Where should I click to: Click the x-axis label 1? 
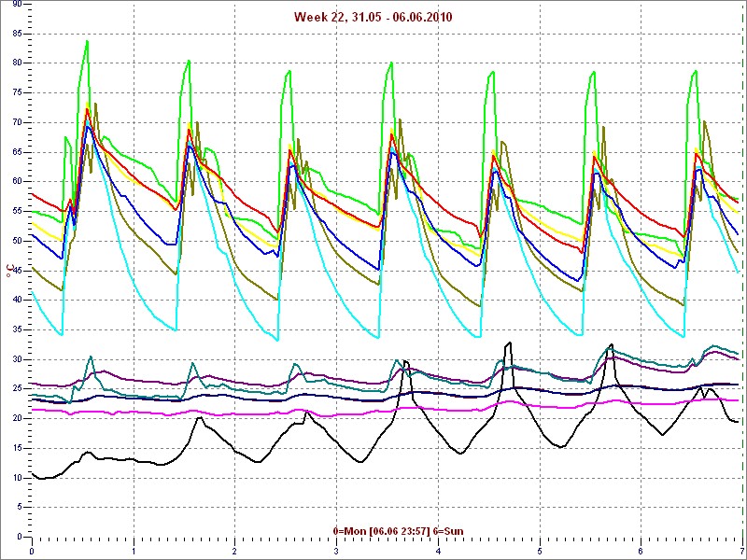click(134, 552)
